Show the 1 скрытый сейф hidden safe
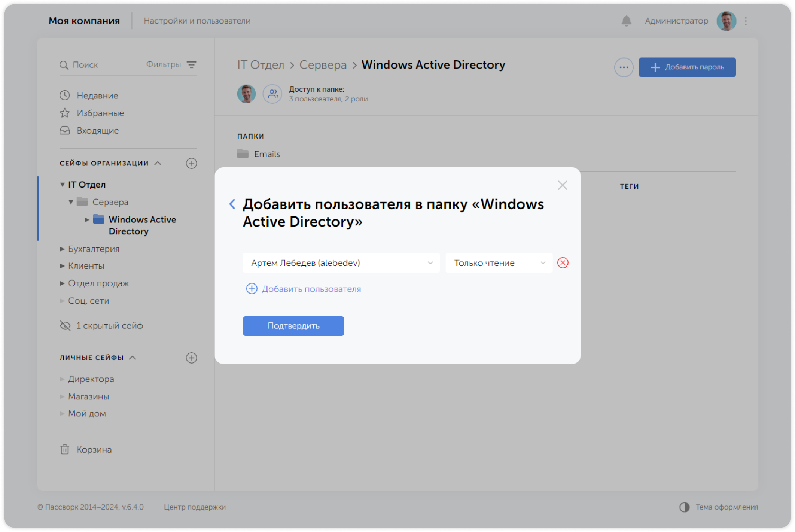This screenshot has height=532, width=795. point(109,326)
